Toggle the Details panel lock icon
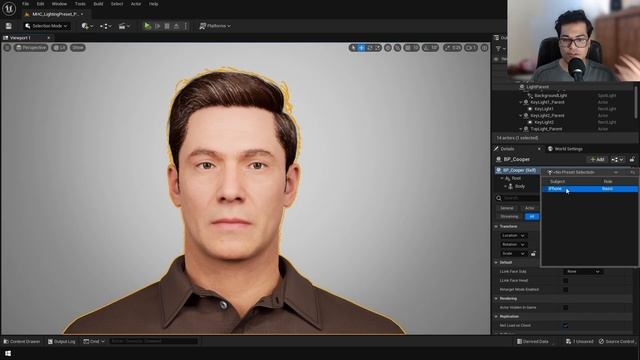The width and height of the screenshot is (640, 360). [x=632, y=160]
